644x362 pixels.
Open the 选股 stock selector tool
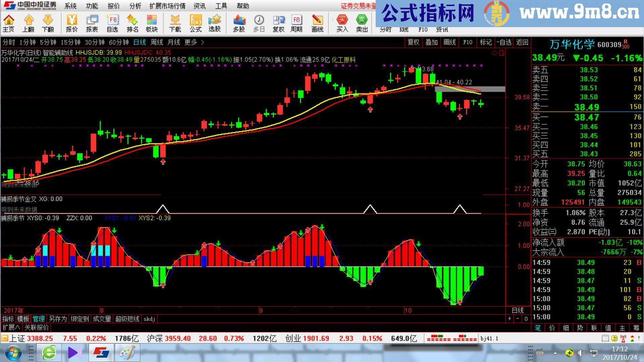click(215, 22)
